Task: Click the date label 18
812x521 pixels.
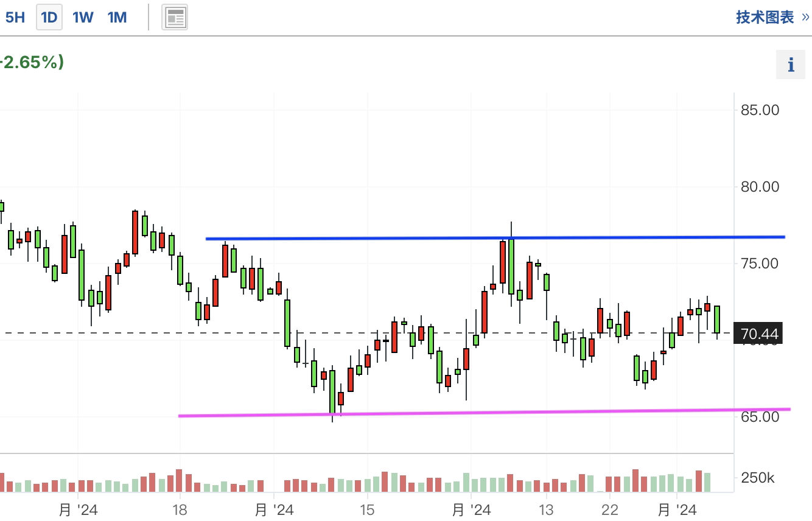Action: pos(180,510)
